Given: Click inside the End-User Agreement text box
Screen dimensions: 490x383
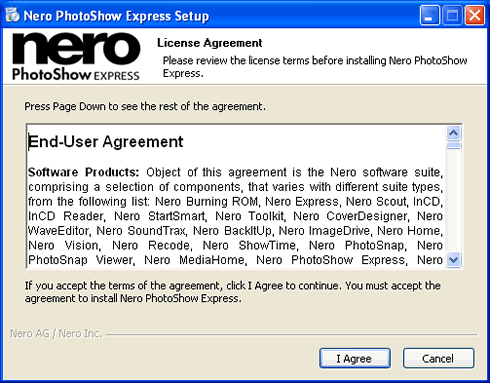Looking at the screenshot, I should (x=236, y=197).
